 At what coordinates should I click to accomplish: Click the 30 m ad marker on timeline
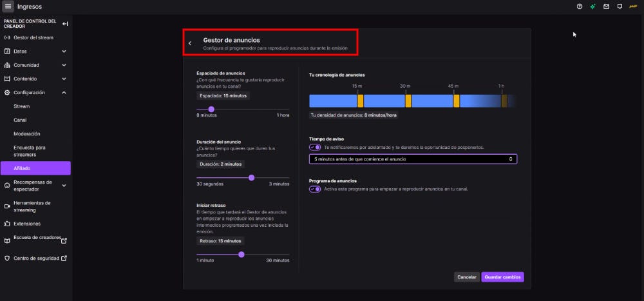pyautogui.click(x=408, y=101)
